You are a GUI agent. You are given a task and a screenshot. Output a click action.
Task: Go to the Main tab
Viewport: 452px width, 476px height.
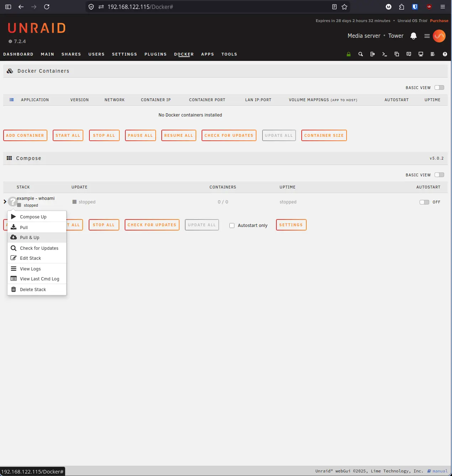[47, 54]
